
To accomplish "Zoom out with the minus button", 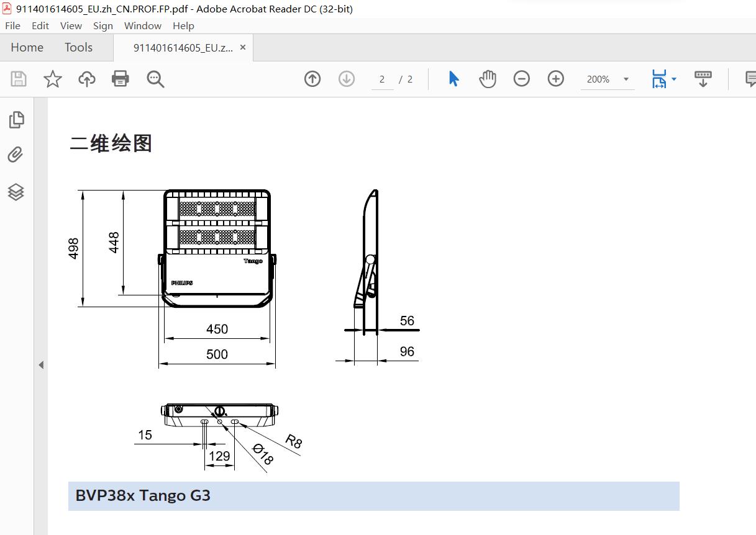I will pos(522,79).
